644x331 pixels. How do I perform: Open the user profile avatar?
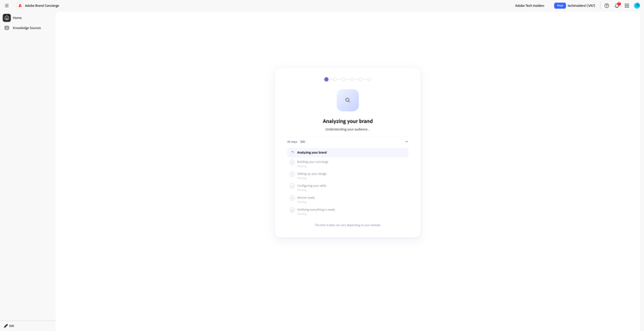point(637,5)
